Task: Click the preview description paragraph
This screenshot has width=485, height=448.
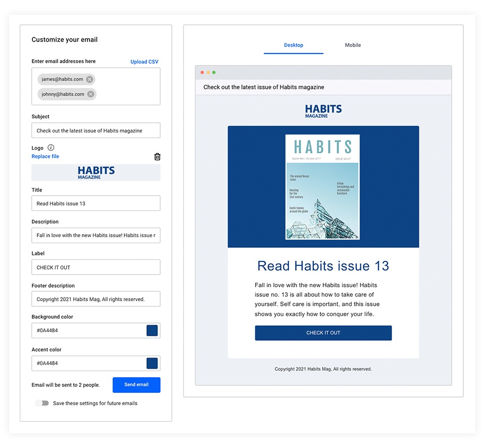Action: click(x=317, y=299)
